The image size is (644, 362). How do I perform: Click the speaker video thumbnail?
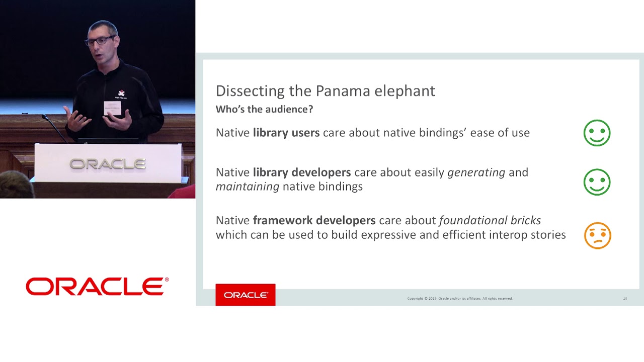pyautogui.click(x=98, y=99)
